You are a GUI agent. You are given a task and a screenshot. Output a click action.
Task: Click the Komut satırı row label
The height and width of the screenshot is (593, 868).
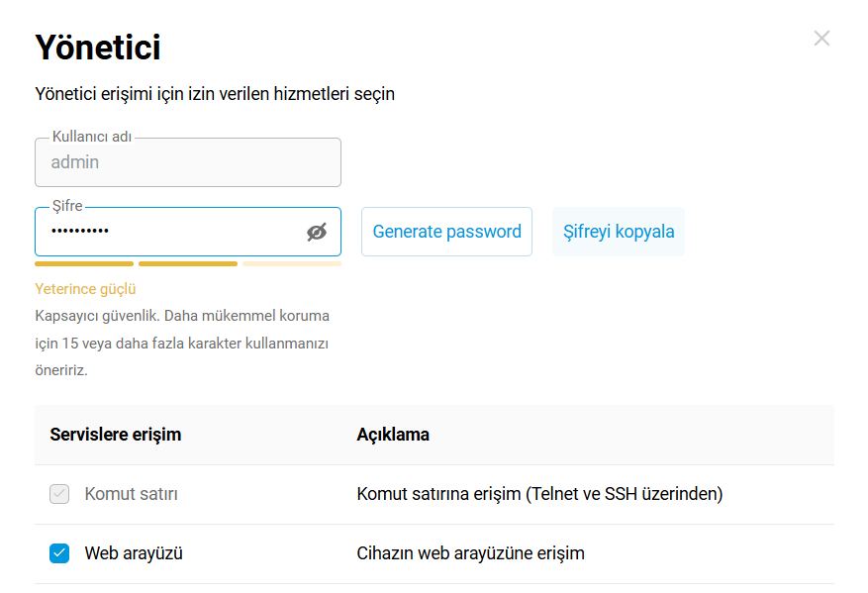[x=131, y=493]
